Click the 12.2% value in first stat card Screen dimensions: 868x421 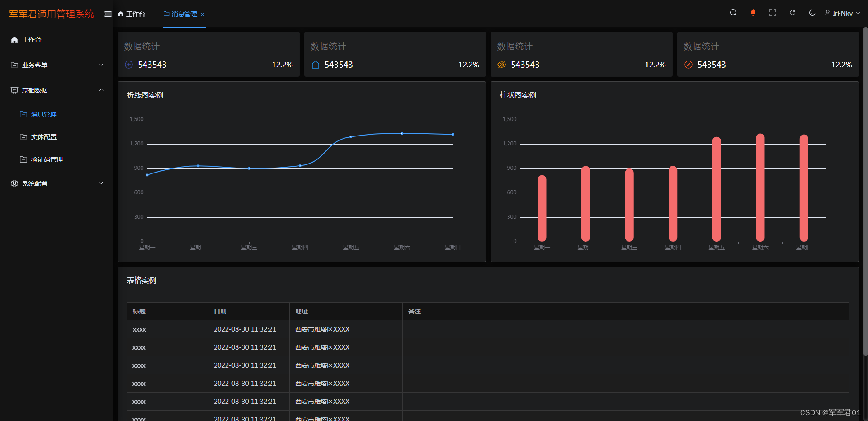pos(282,65)
